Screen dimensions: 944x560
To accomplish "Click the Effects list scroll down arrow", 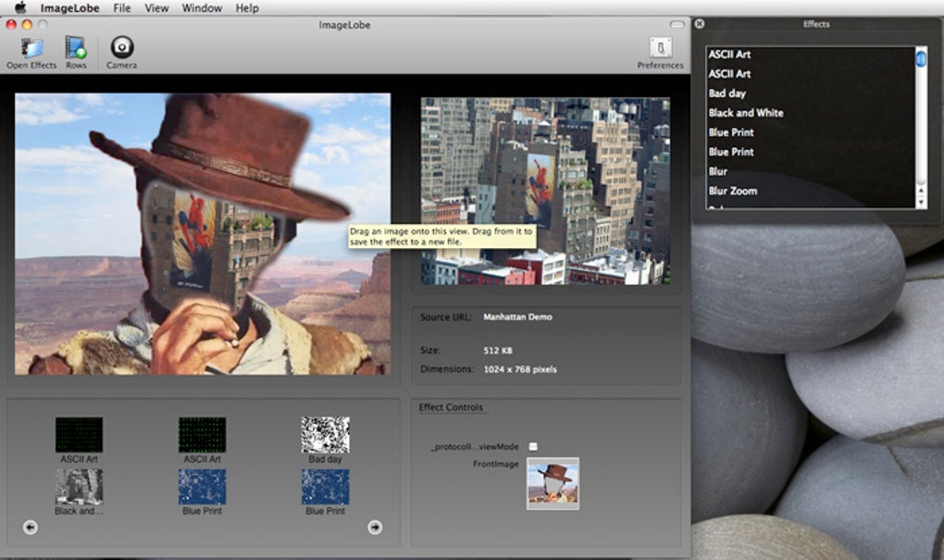I will (x=921, y=203).
